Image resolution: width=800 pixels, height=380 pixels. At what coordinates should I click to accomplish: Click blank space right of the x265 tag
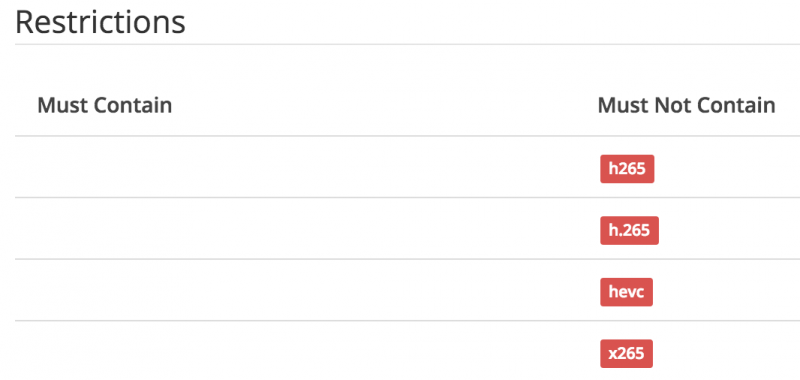click(727, 353)
